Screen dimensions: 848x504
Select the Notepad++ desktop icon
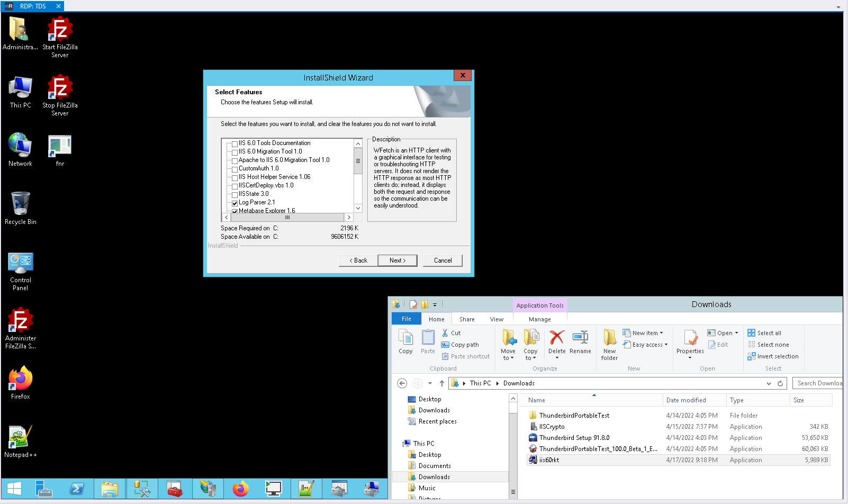(21, 441)
